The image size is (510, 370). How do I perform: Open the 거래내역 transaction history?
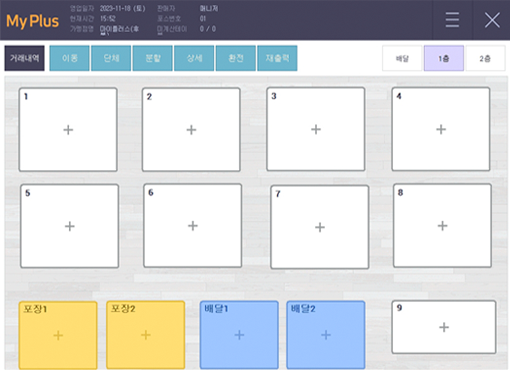coord(24,58)
